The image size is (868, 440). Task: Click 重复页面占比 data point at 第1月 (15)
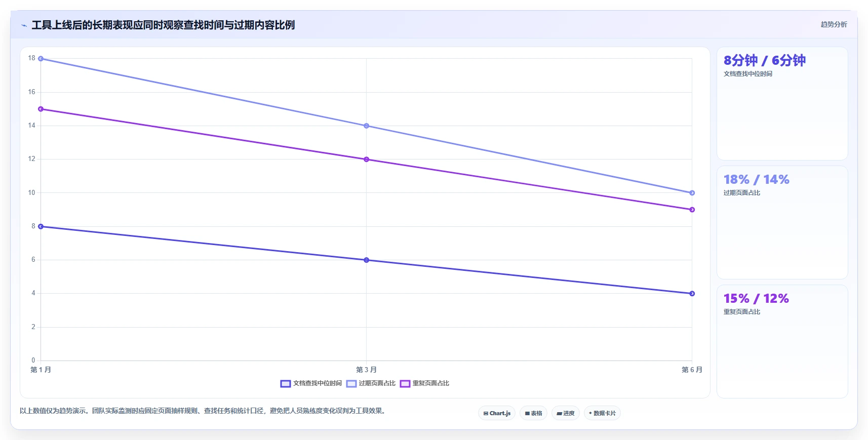(41, 109)
